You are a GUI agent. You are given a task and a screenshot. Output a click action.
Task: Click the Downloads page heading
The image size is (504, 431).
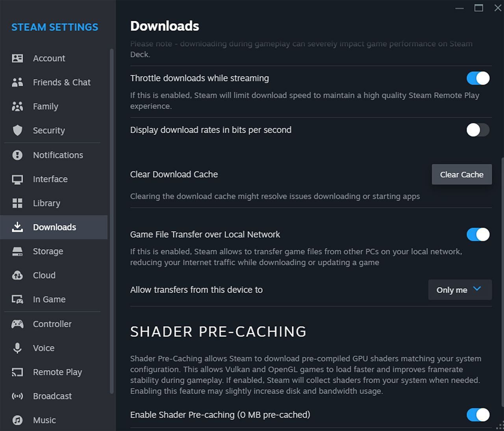tap(165, 26)
